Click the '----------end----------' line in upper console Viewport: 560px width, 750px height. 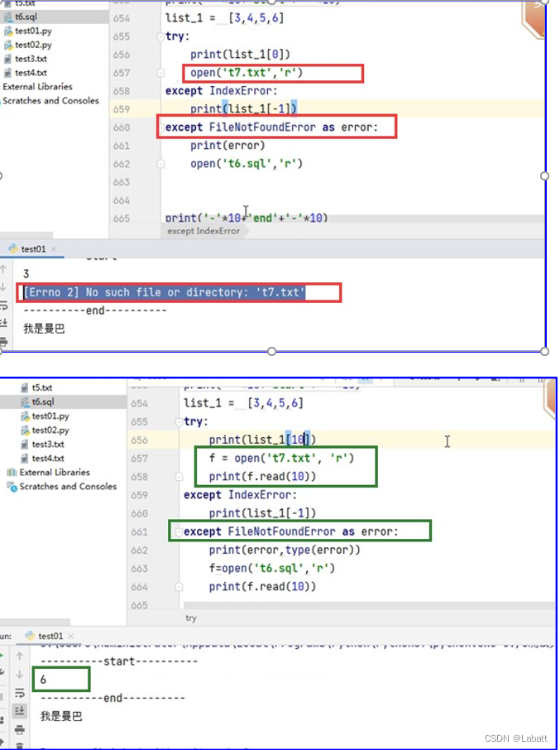tap(94, 310)
